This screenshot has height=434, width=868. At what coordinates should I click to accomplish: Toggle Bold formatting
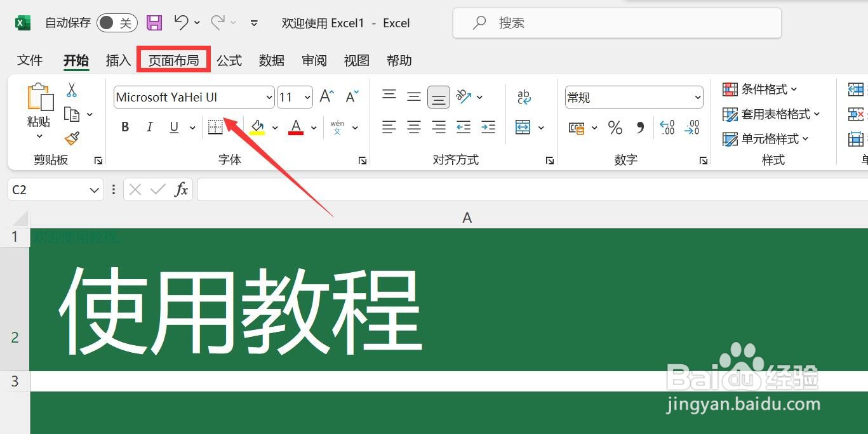coord(125,127)
